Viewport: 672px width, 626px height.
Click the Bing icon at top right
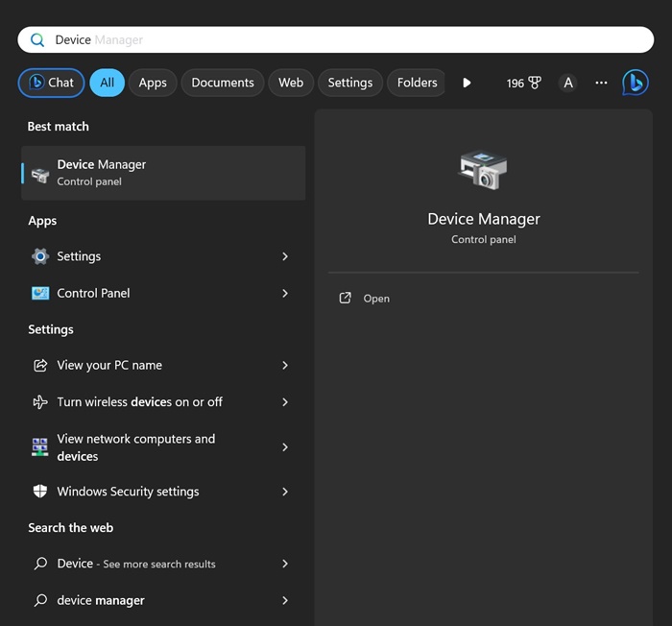click(635, 83)
